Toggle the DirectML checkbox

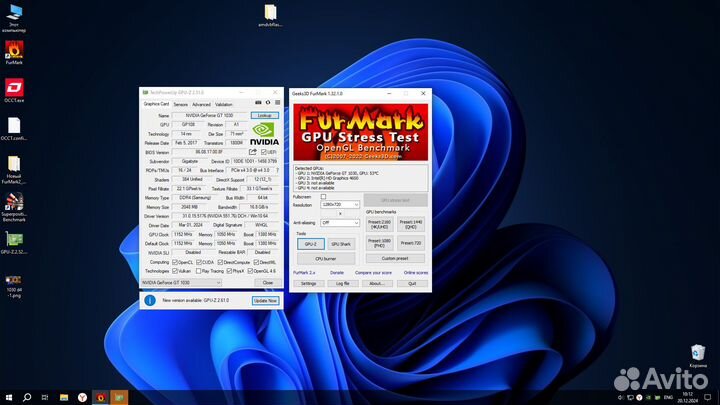(256, 262)
